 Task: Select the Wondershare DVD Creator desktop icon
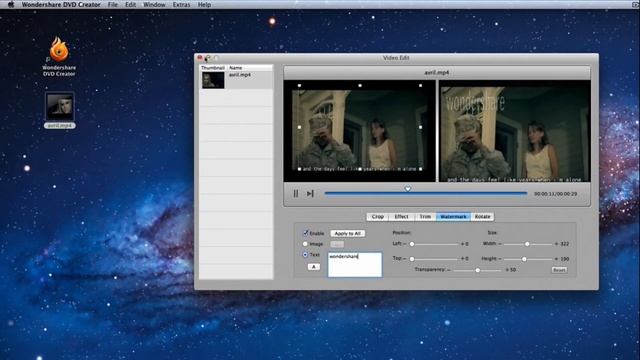(x=59, y=56)
